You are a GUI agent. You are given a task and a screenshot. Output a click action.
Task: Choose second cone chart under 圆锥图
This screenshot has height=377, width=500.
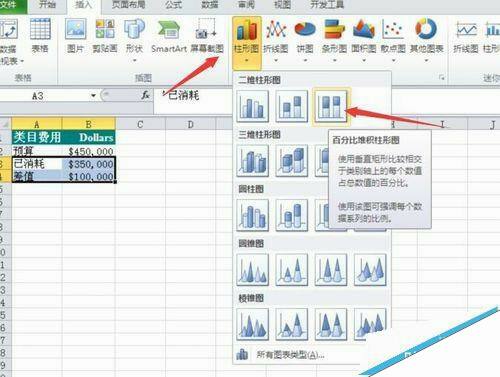pos(292,270)
